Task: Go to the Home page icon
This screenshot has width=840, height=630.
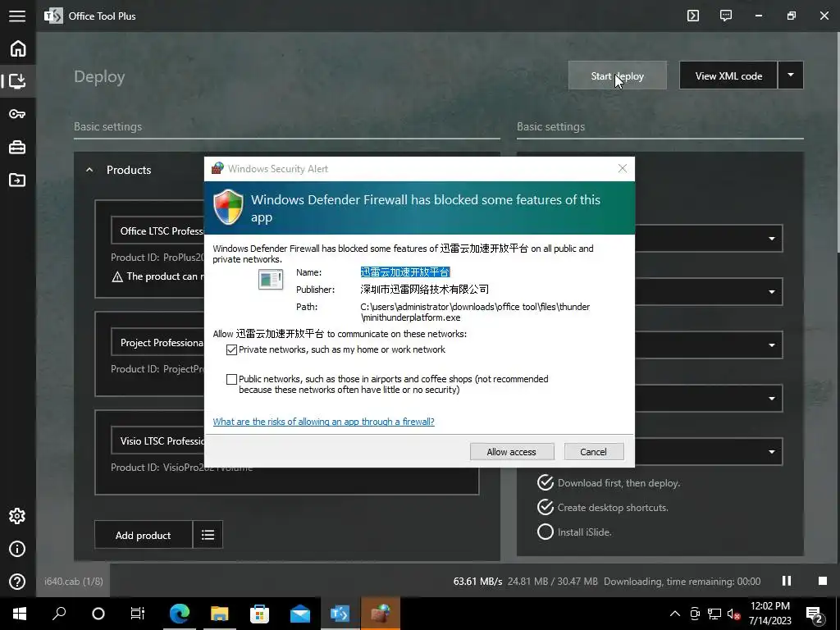Action: coord(18,48)
